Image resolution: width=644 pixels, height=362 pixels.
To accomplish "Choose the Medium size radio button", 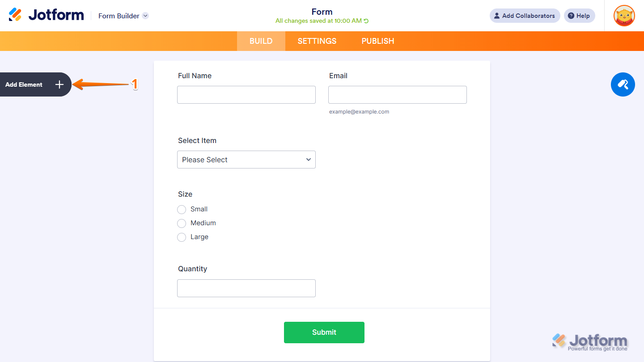I will [182, 223].
